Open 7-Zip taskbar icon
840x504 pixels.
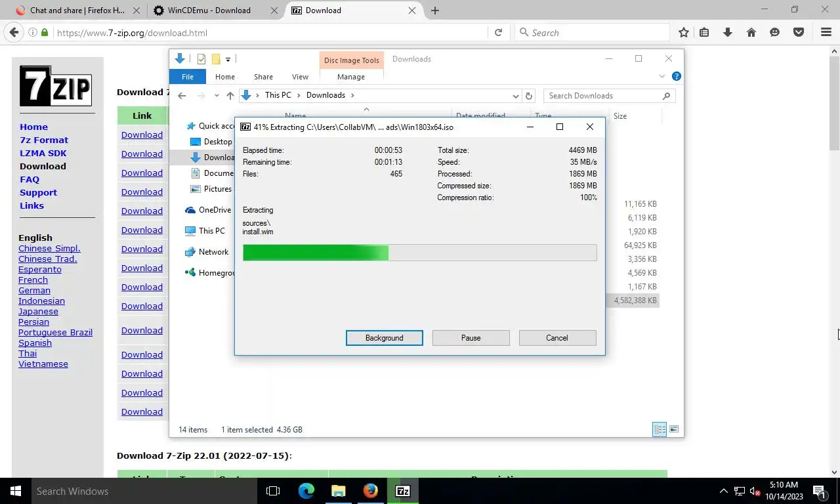pos(403,491)
